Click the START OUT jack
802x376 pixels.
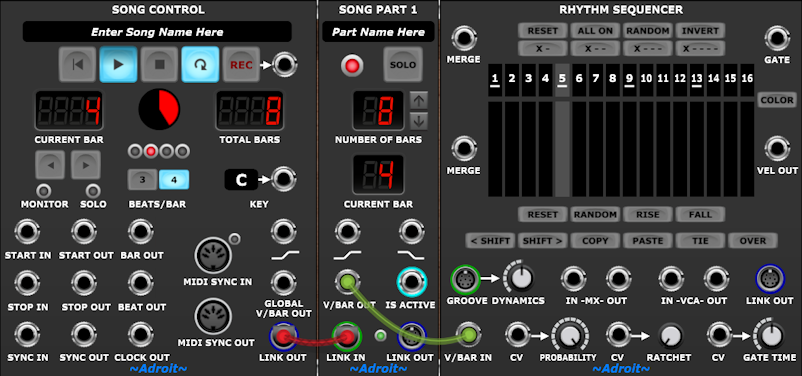(x=84, y=232)
